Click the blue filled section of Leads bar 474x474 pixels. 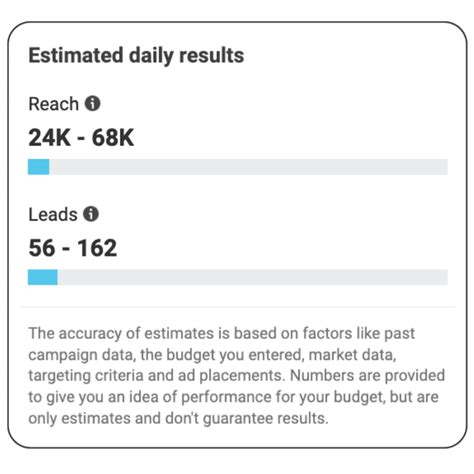click(x=43, y=277)
